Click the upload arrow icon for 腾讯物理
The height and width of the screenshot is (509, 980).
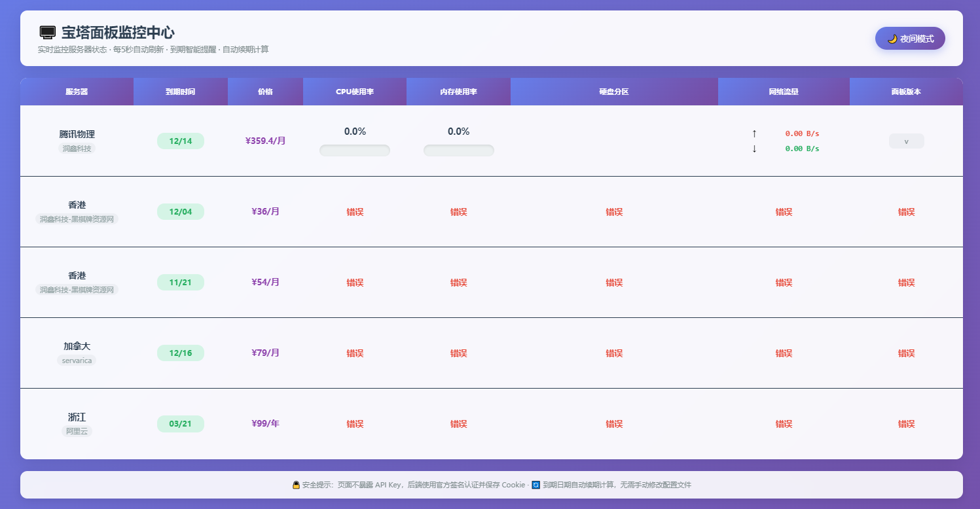754,133
